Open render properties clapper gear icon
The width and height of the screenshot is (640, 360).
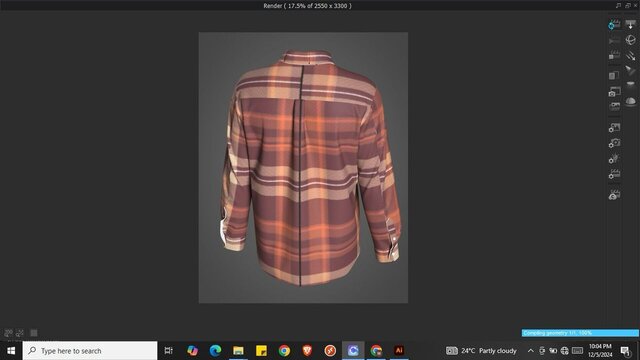[x=614, y=174]
